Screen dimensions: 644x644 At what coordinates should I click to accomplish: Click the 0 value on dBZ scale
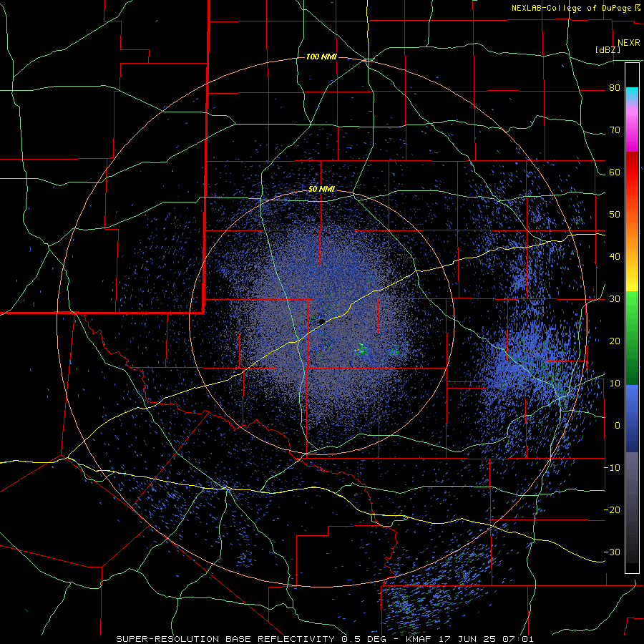(x=617, y=426)
